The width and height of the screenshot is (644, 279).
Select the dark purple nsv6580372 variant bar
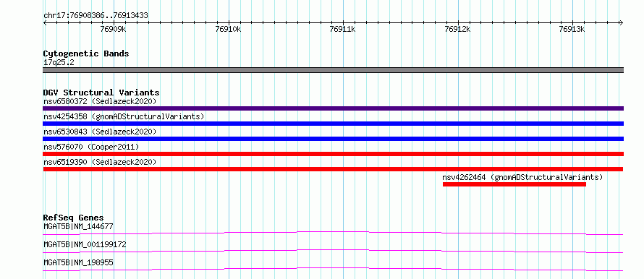click(x=333, y=108)
